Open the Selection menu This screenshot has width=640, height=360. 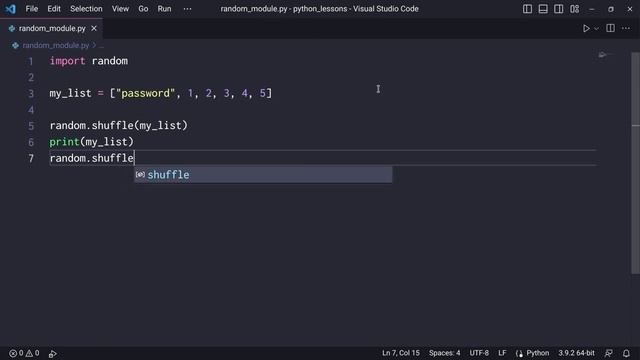pos(86,9)
